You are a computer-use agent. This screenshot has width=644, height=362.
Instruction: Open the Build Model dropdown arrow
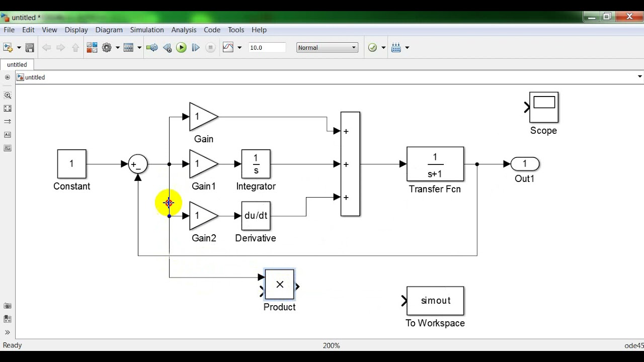[407, 48]
